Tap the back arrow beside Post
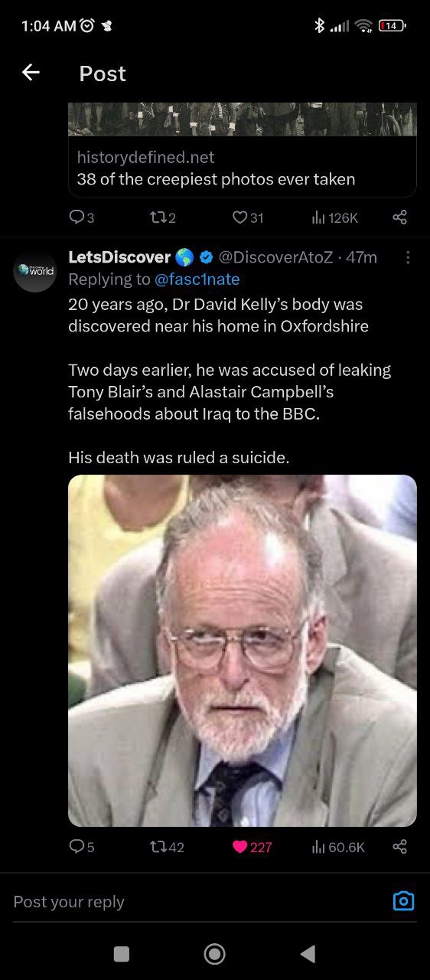 point(31,73)
